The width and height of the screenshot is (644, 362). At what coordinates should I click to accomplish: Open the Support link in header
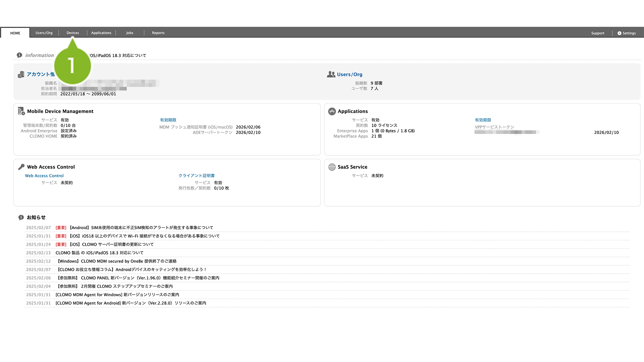coord(598,33)
